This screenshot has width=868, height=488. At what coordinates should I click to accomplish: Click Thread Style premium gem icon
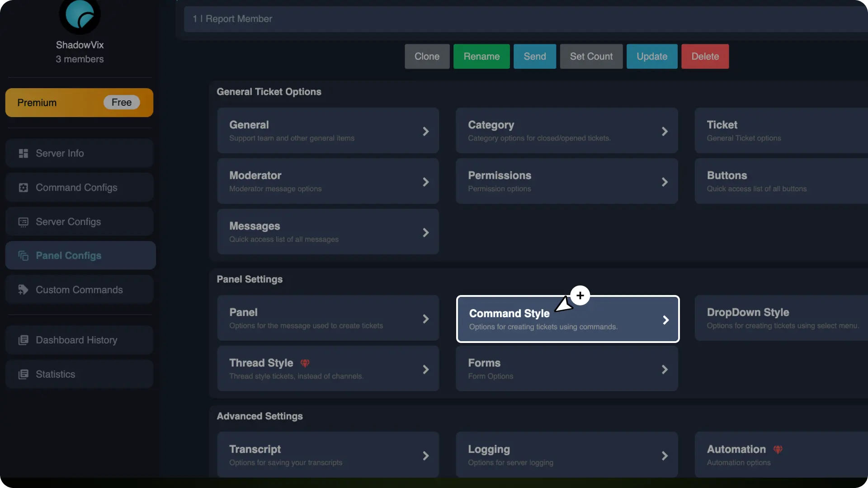coord(305,363)
